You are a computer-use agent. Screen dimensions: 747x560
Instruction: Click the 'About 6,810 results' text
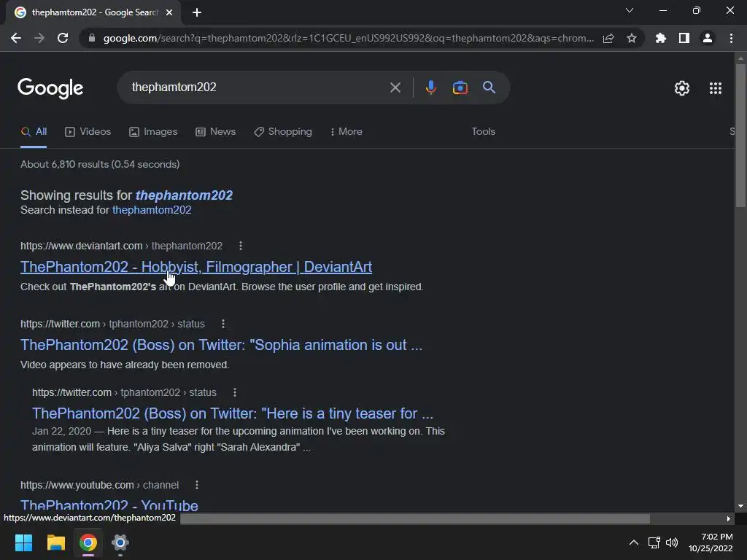click(x=100, y=164)
